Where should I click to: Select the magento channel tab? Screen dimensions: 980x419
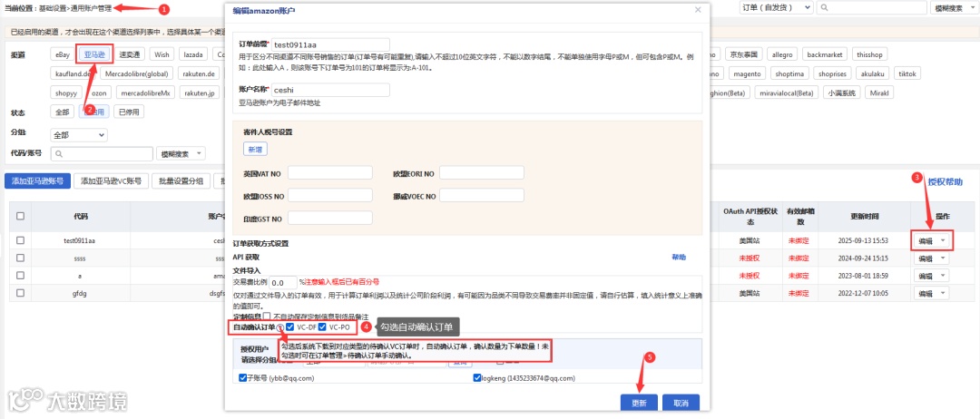(747, 73)
